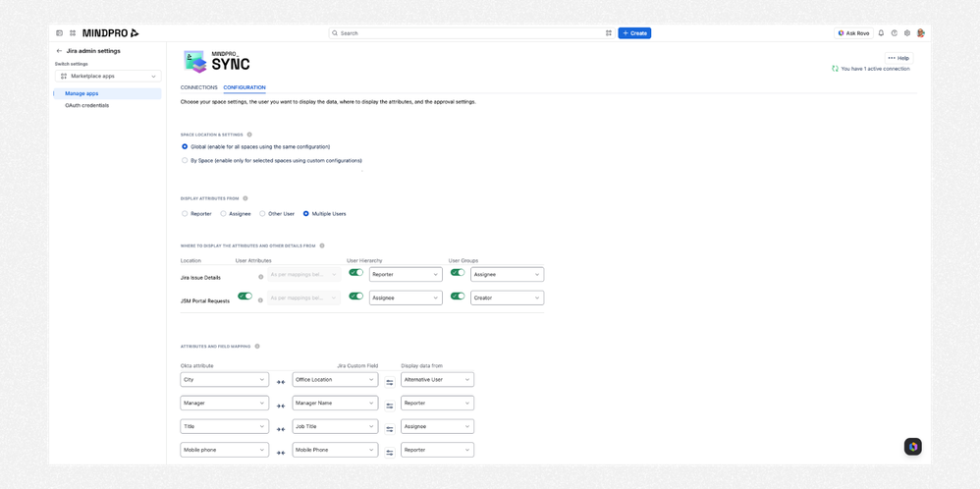980x489 pixels.
Task: Select the Reporter radio button
Action: pos(185,213)
